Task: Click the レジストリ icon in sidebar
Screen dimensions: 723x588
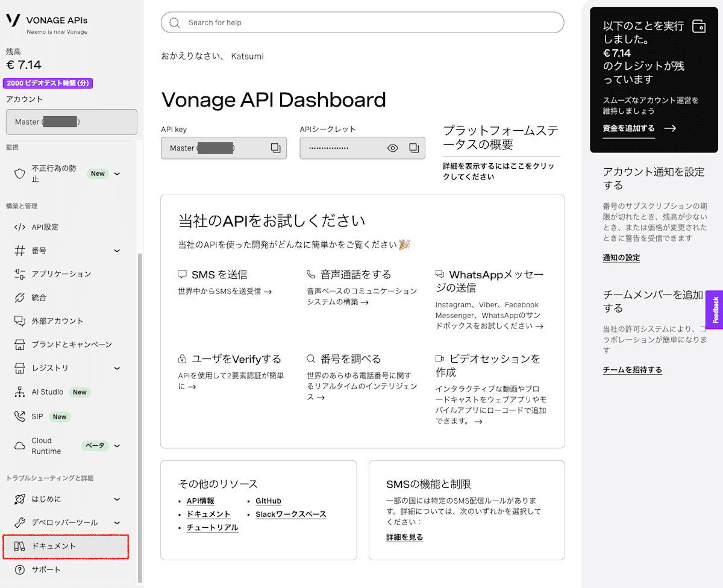Action: pyautogui.click(x=20, y=368)
